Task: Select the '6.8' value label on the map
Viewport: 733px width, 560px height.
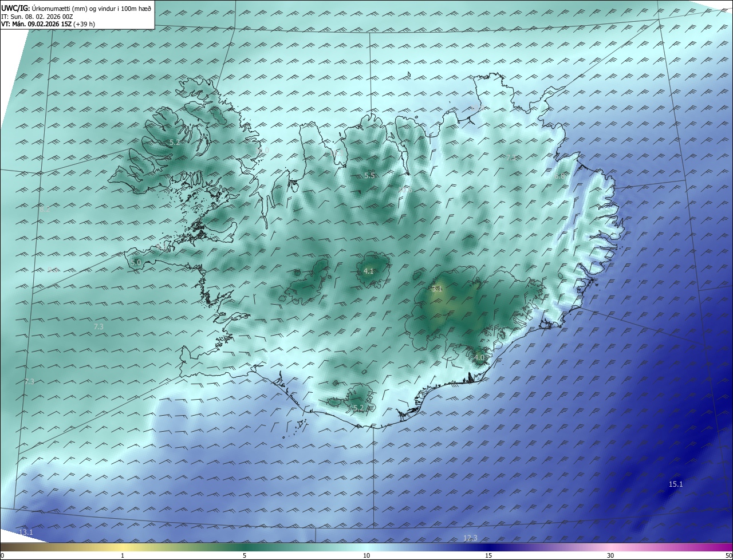Action: 559,177
